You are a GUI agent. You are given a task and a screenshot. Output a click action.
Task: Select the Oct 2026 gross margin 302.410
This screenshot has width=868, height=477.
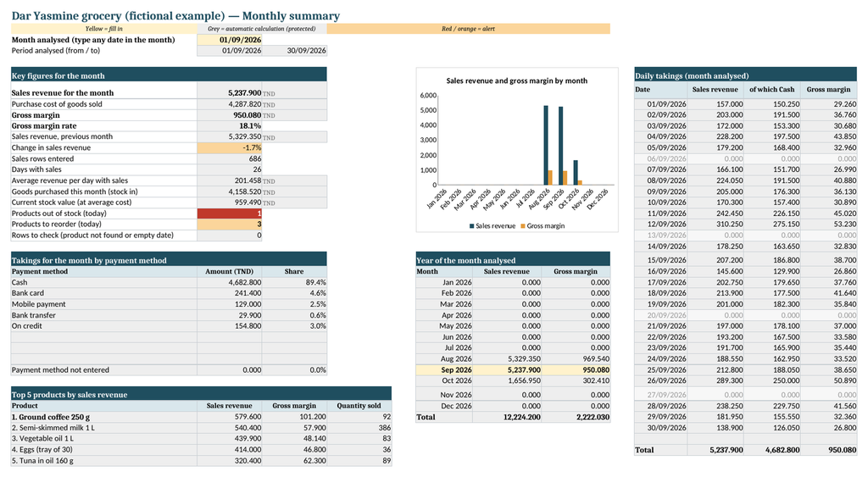click(576, 380)
